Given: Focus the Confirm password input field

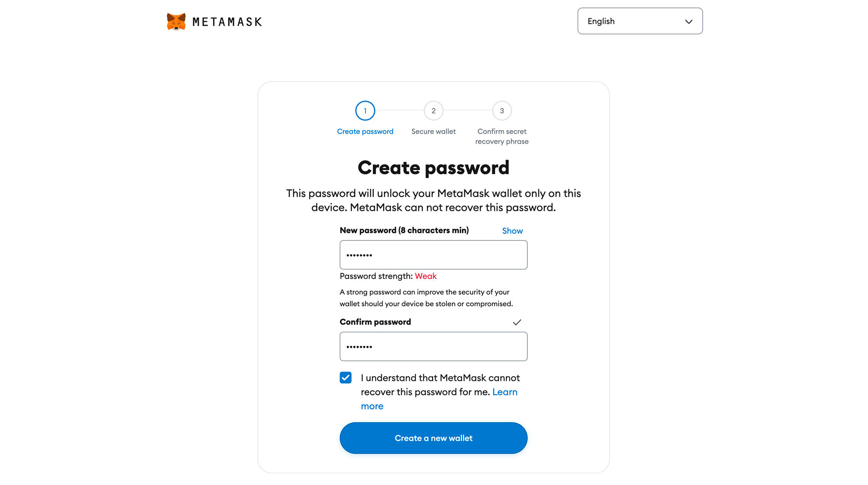Looking at the screenshot, I should [x=433, y=347].
